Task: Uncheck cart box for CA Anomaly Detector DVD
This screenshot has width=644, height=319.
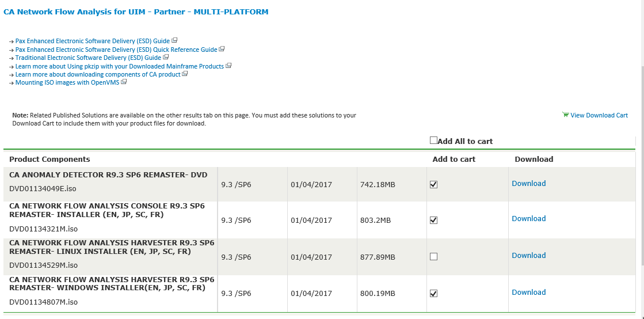Action: point(433,185)
